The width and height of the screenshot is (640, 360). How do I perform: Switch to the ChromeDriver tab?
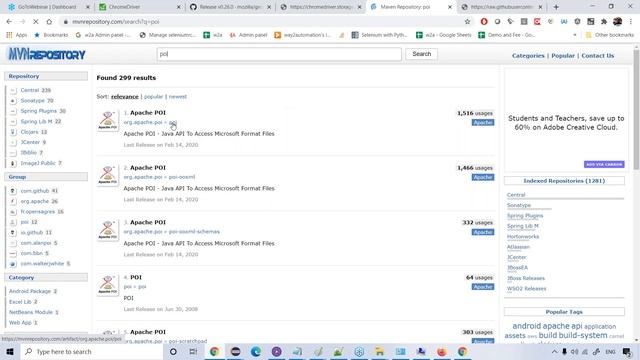pos(139,7)
